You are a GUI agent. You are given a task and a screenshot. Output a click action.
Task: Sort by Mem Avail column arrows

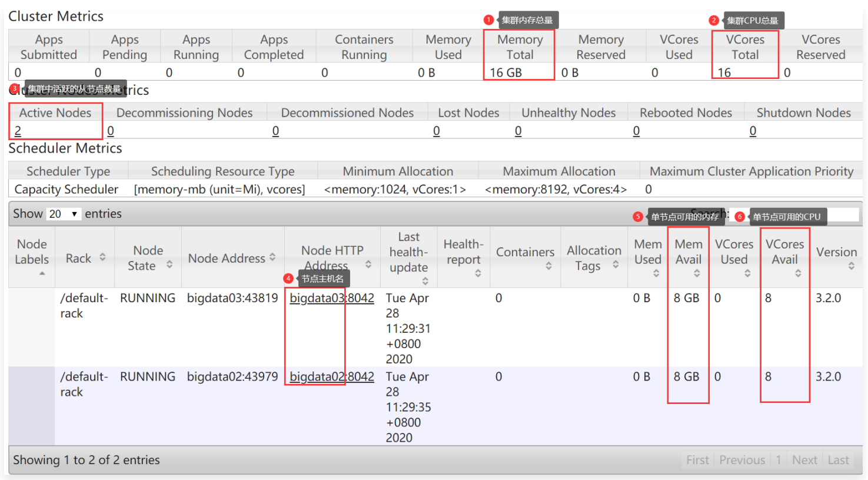697,273
